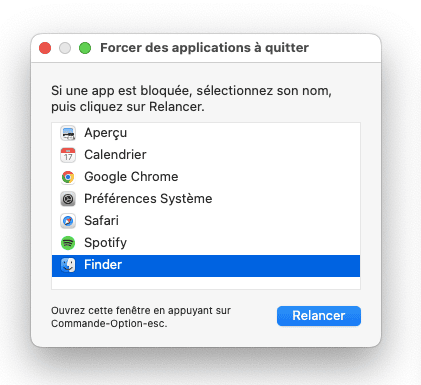This screenshot has width=421, height=385.
Task: Choose Google Chrome from the list
Action: point(206,177)
